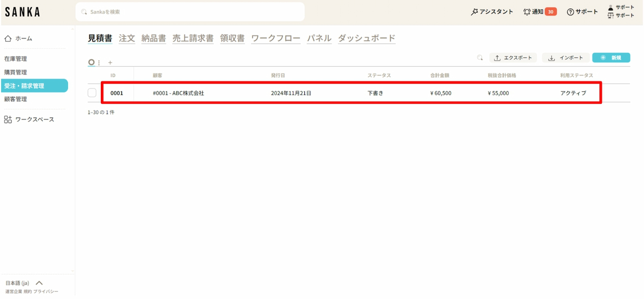Select 受注・請求管理 in sidebar

(34, 86)
